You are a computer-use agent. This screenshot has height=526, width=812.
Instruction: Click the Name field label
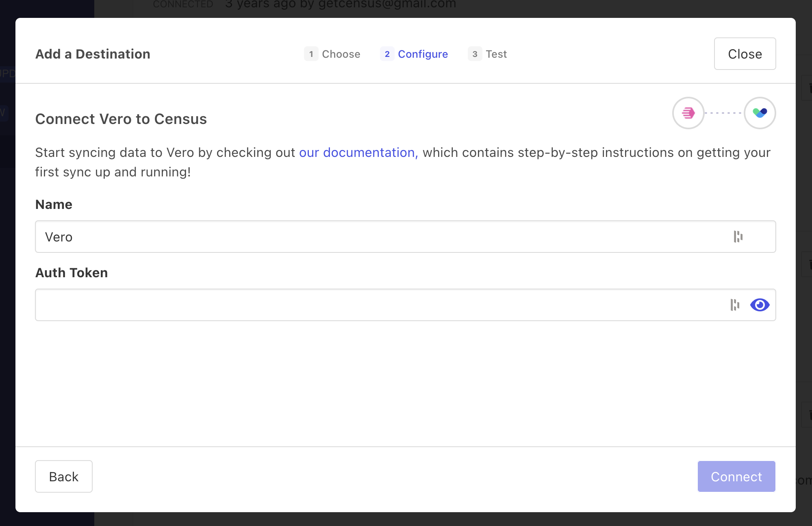tap(54, 204)
